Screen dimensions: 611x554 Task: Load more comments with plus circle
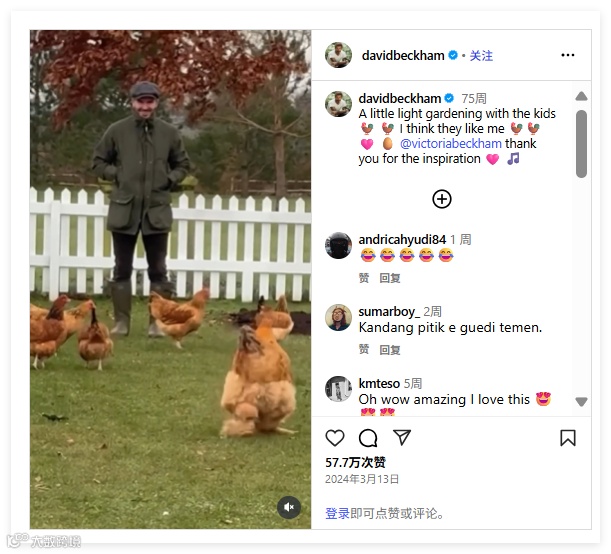442,199
